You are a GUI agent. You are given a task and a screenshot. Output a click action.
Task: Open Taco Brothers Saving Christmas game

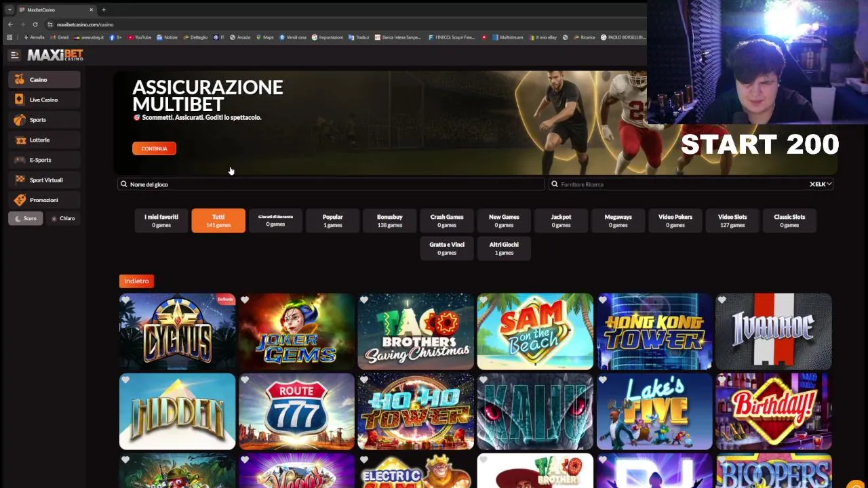(416, 331)
